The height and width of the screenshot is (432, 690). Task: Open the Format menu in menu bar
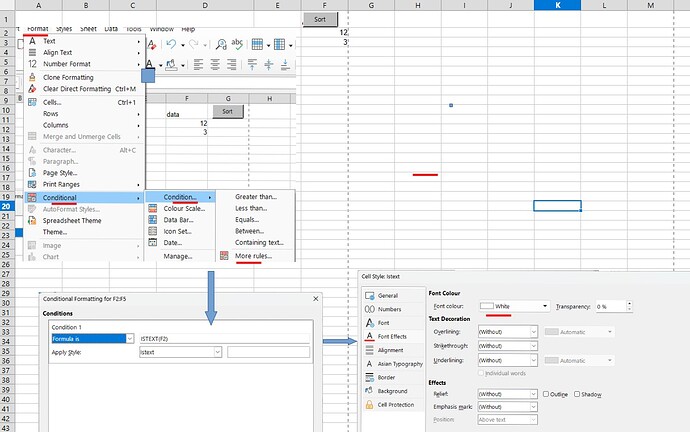[x=38, y=29]
